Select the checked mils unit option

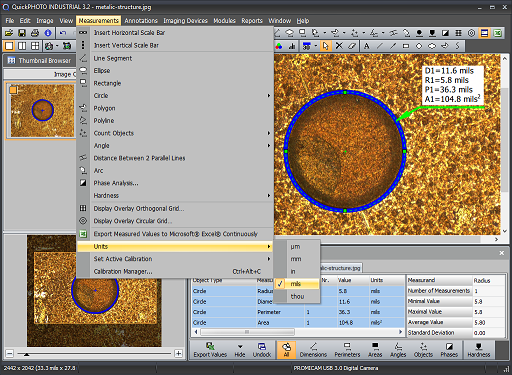tap(297, 284)
